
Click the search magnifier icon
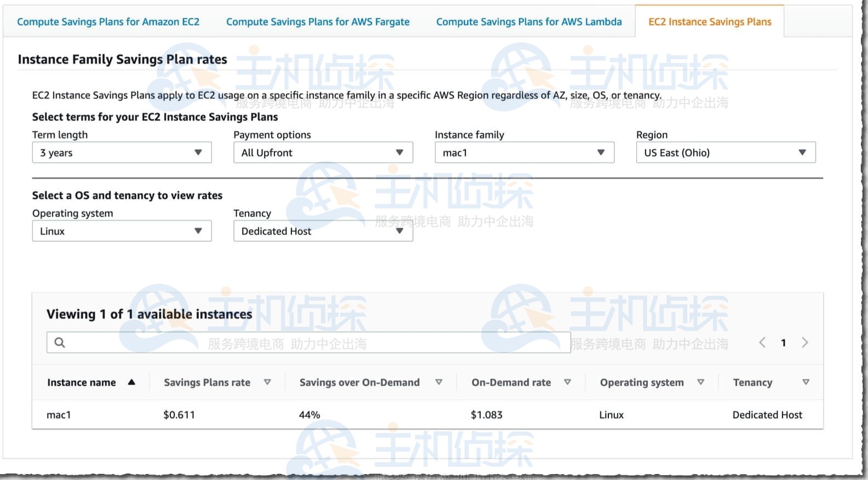click(60, 343)
